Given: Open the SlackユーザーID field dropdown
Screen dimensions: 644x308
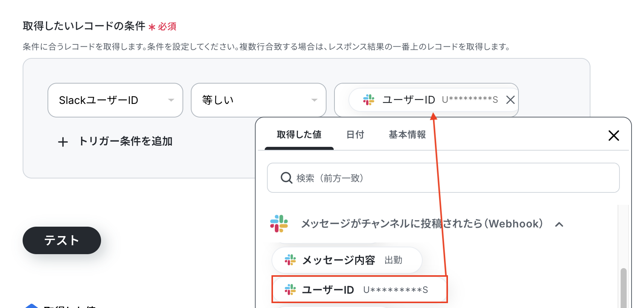Looking at the screenshot, I should 115,100.
